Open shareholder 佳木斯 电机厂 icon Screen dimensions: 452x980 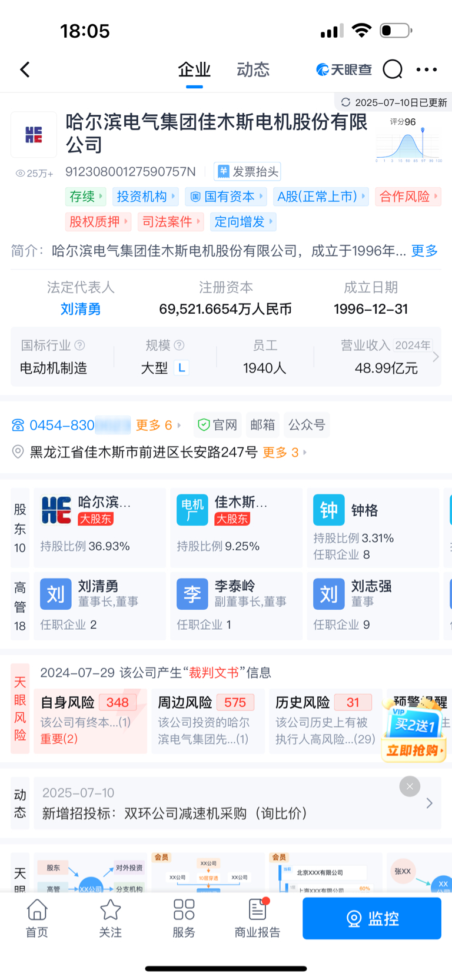tap(192, 510)
